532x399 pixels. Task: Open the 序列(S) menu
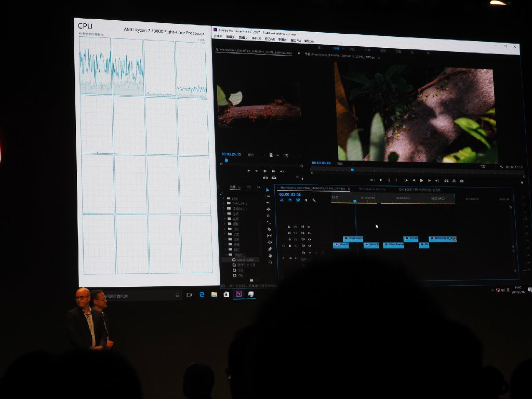pos(257,38)
